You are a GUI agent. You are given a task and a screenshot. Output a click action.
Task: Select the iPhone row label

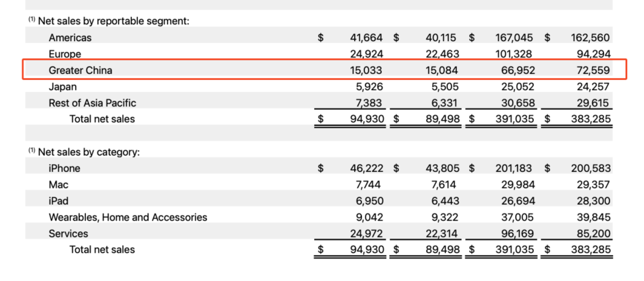click(64, 168)
